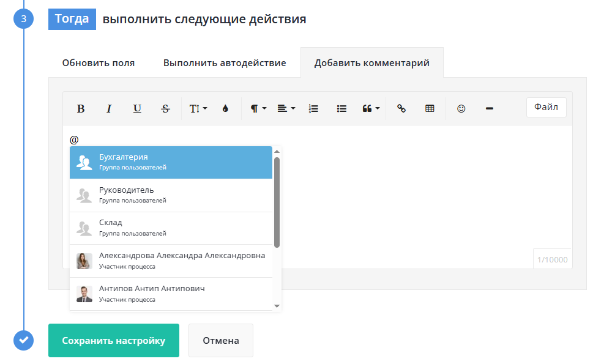Open the text color picker

(x=225, y=108)
